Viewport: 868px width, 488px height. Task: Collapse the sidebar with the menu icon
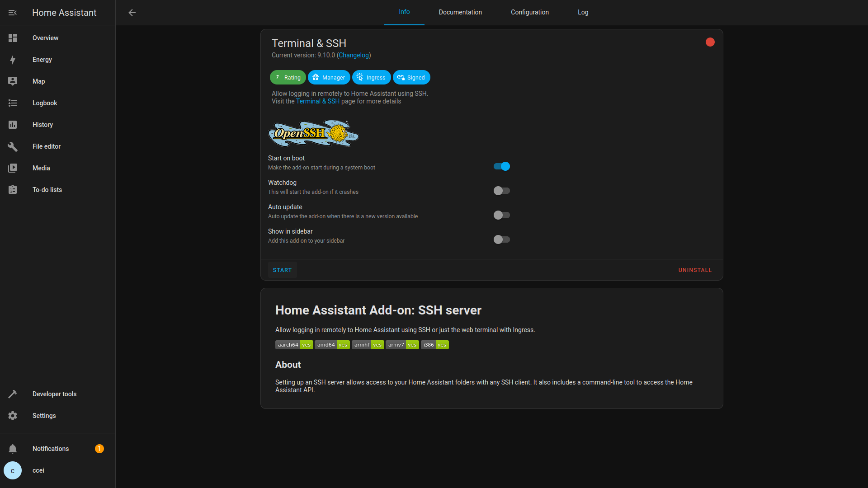click(13, 13)
